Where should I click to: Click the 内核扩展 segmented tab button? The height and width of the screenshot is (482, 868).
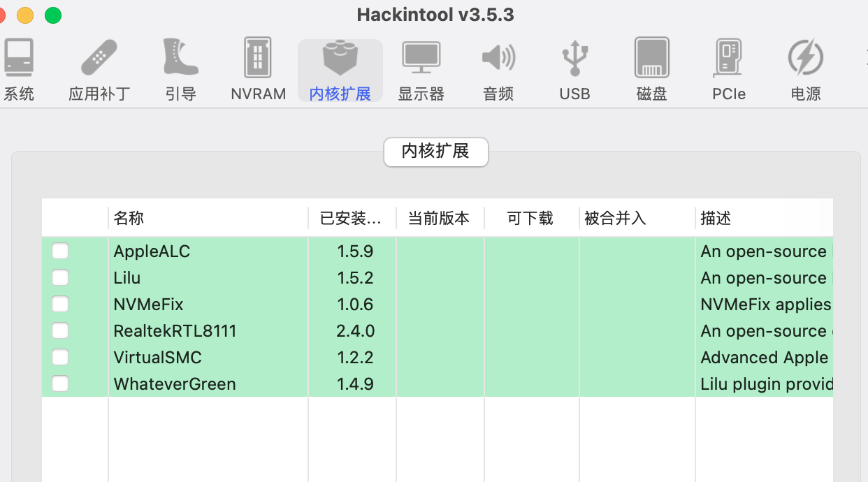pos(436,152)
